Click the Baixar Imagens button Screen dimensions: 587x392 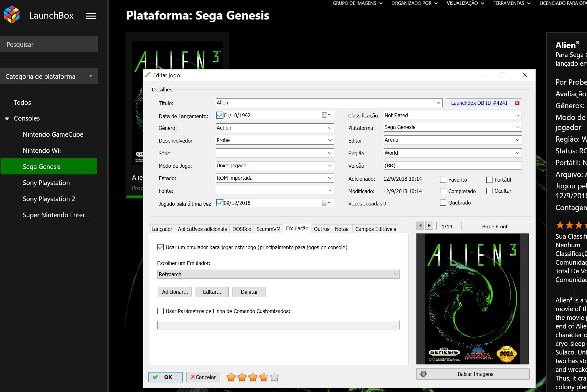(473, 374)
